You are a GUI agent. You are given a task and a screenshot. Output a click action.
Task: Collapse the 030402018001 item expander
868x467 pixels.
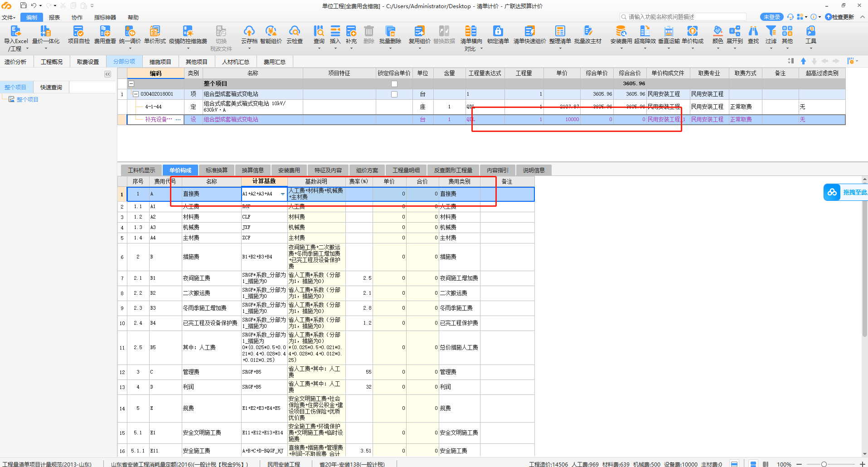click(x=136, y=94)
